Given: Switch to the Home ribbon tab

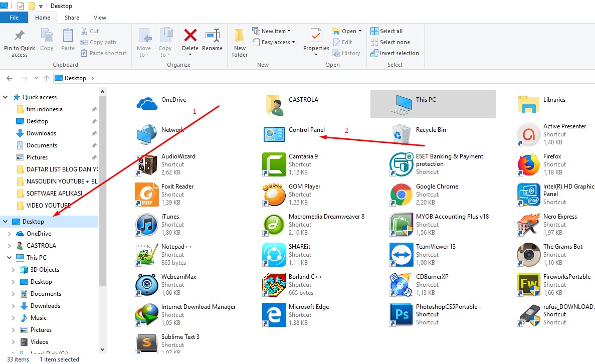Looking at the screenshot, I should 43,18.
